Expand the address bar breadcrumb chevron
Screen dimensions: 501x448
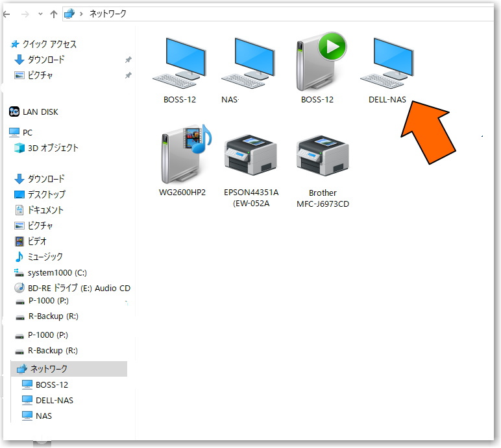tap(82, 14)
